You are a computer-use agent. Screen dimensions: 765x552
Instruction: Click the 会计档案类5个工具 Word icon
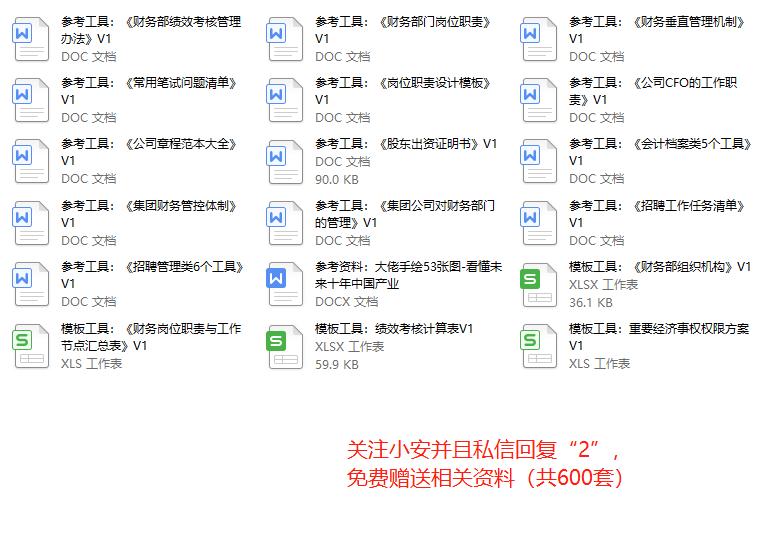coord(539,162)
